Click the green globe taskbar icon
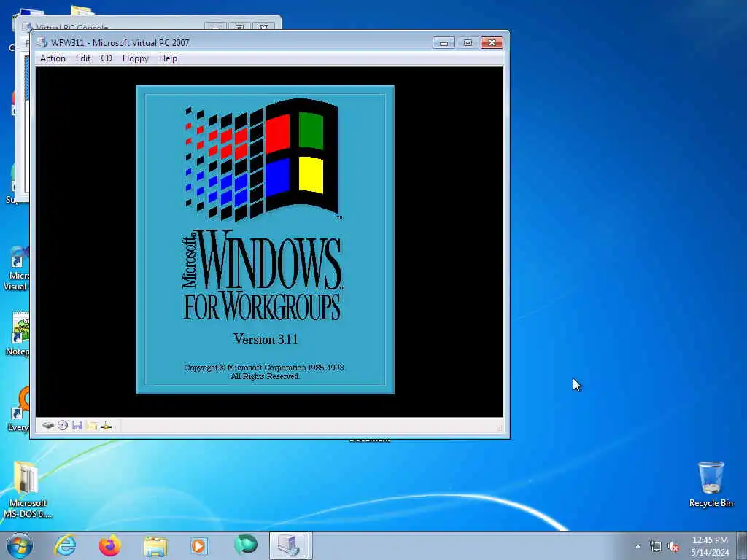The width and height of the screenshot is (747, 560). click(245, 545)
